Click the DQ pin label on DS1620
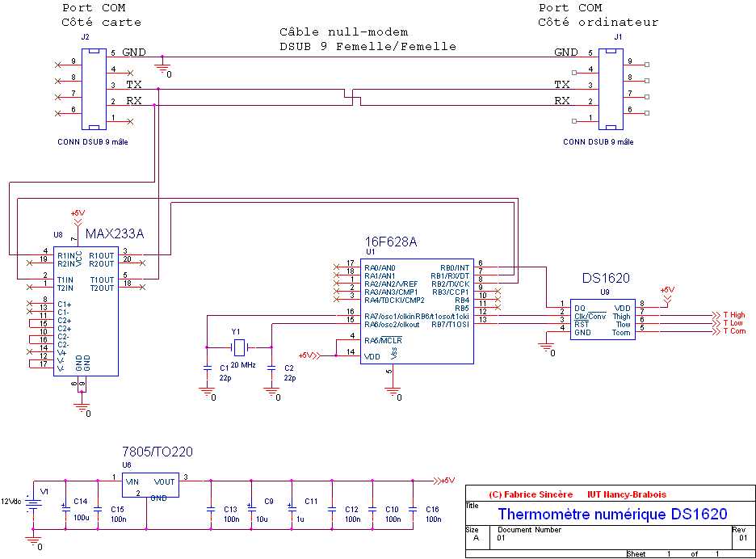This screenshot has width=756, height=559. coord(580,309)
